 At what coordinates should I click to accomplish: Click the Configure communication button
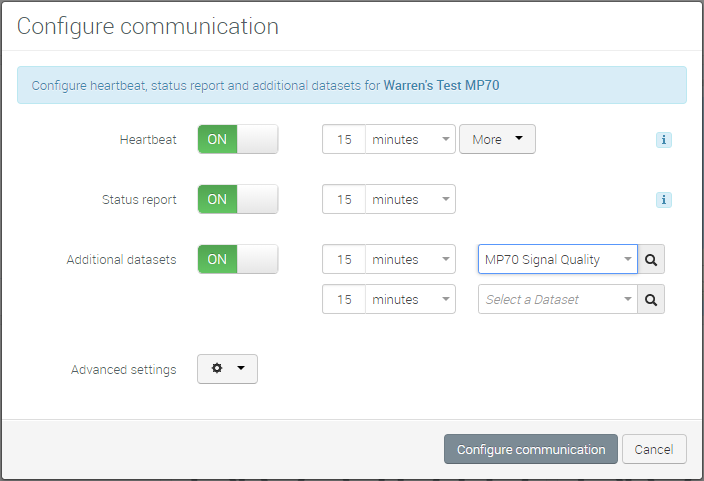point(530,449)
